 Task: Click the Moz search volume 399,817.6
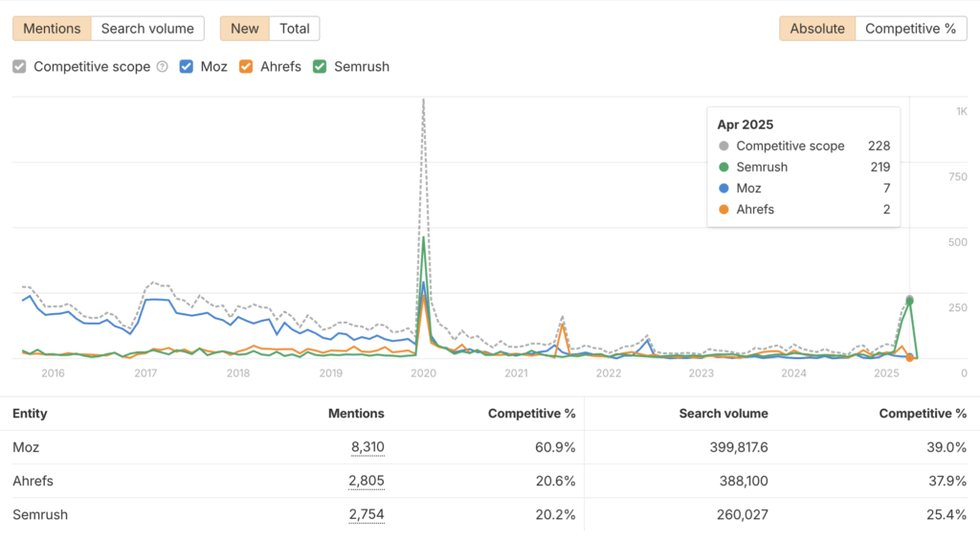739,447
